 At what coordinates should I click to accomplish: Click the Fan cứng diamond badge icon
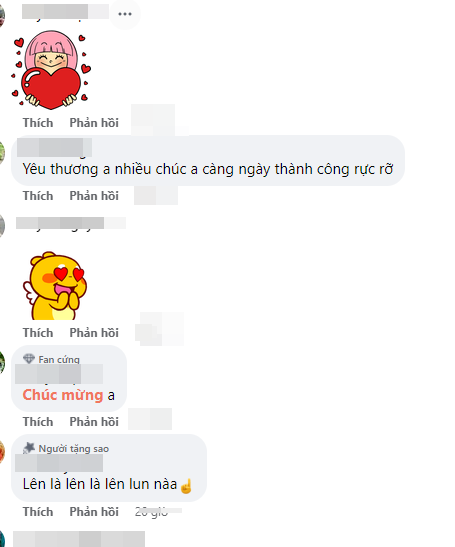tap(29, 359)
